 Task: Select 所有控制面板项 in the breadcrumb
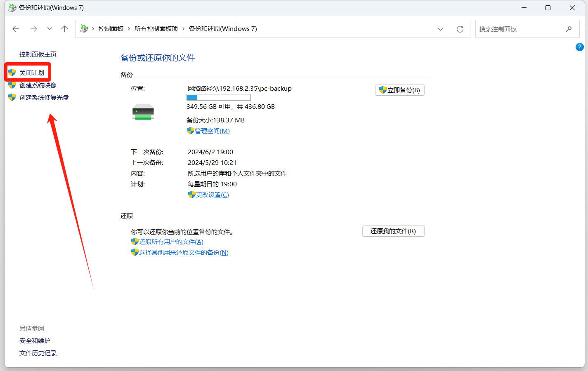(156, 29)
